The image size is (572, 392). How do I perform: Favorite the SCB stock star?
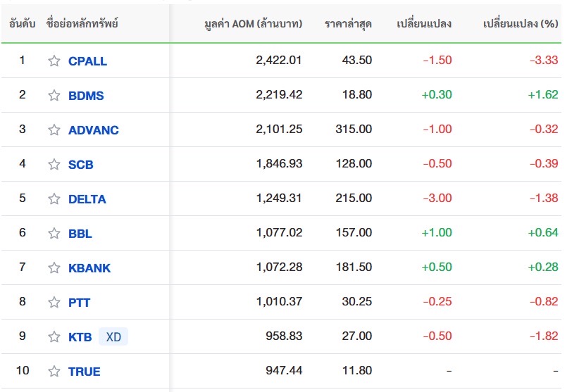(x=54, y=165)
